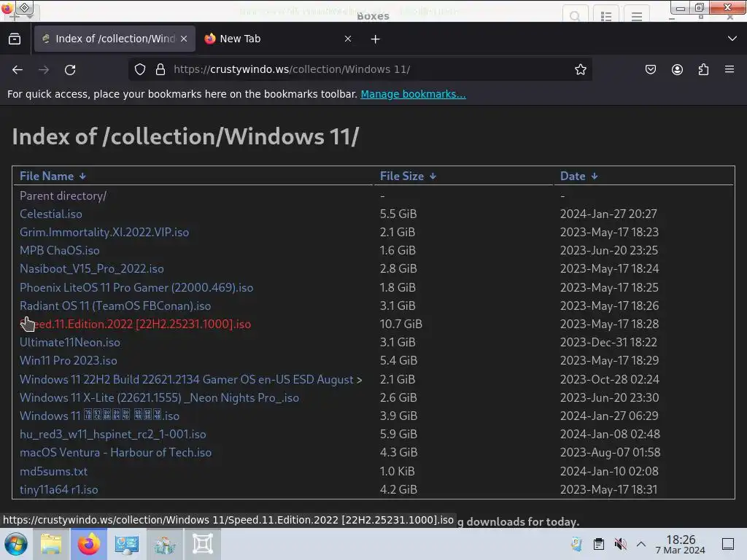
Task: Download Speed.11.Edition.2022 iso highlighted in red
Action: 135,324
